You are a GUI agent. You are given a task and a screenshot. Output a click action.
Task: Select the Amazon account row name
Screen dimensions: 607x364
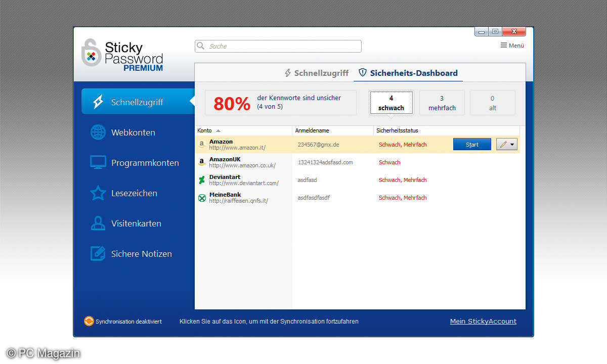click(x=221, y=142)
